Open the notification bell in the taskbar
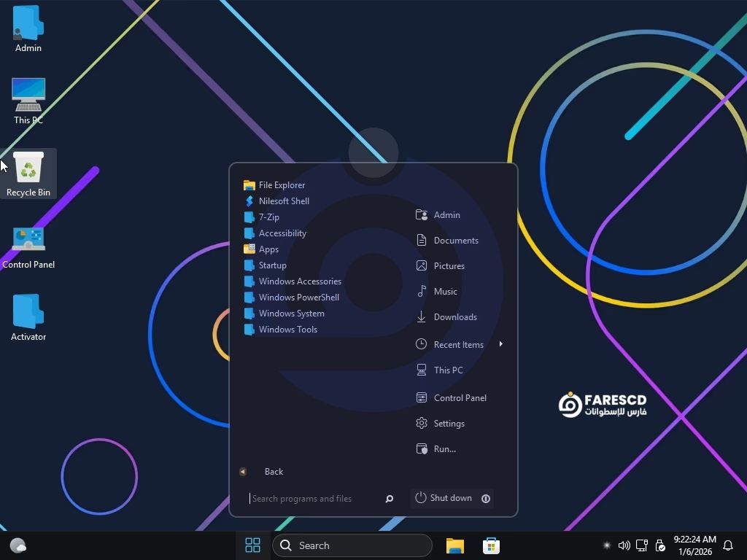 (x=727, y=545)
